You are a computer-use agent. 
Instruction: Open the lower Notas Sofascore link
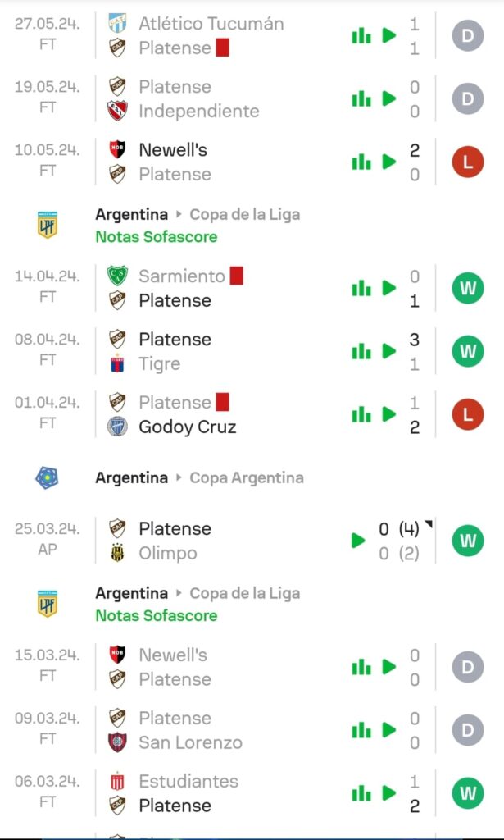pyautogui.click(x=156, y=616)
